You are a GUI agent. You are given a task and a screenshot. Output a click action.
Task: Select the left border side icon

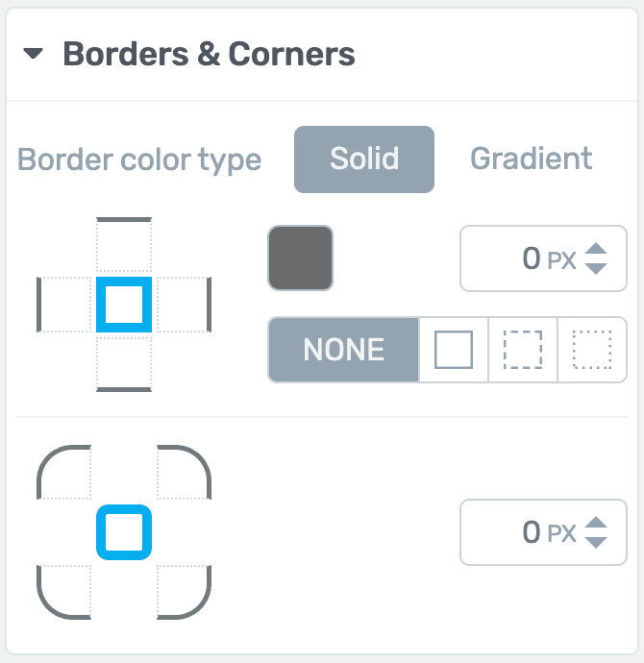click(64, 305)
